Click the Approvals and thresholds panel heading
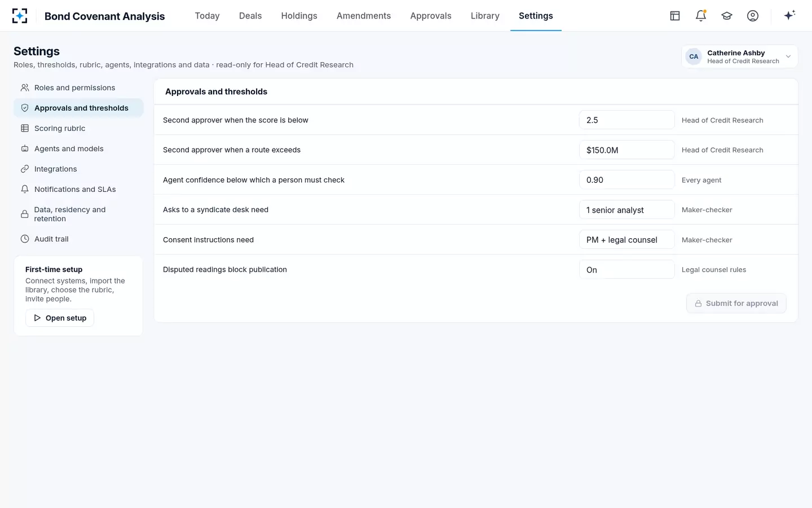The width and height of the screenshot is (812, 508). point(217,91)
